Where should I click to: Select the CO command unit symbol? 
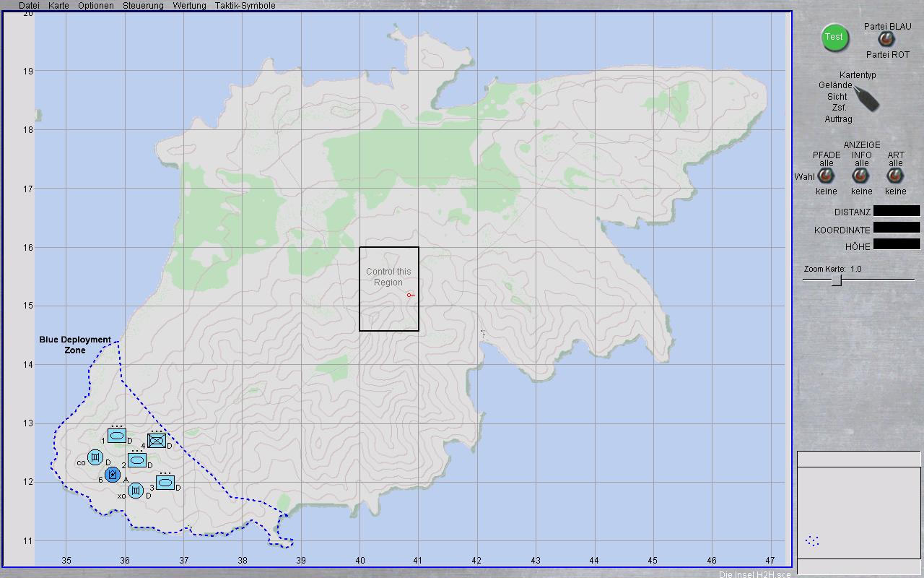pyautogui.click(x=95, y=458)
